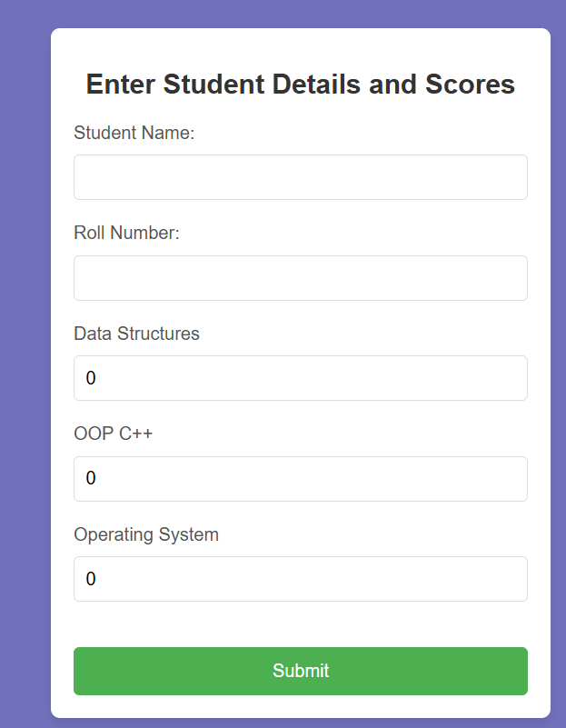Screen dimensions: 566x728
Task: Click the 'Student Name:' label
Action: pos(134,133)
